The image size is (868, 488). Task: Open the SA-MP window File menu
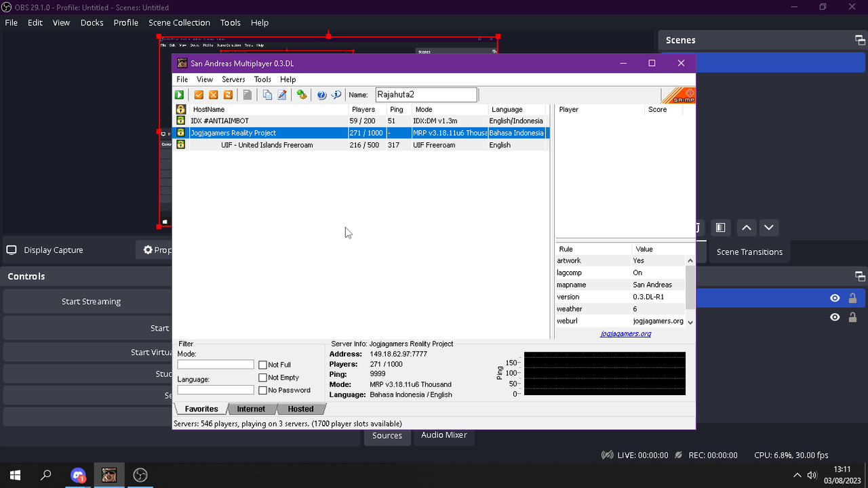[x=182, y=79]
